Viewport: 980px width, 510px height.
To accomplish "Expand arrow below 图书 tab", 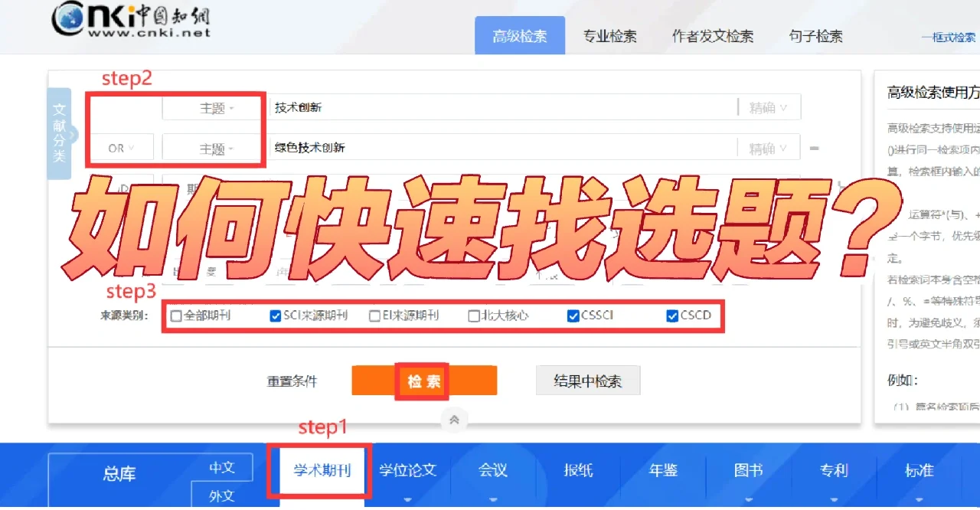I will point(748,501).
